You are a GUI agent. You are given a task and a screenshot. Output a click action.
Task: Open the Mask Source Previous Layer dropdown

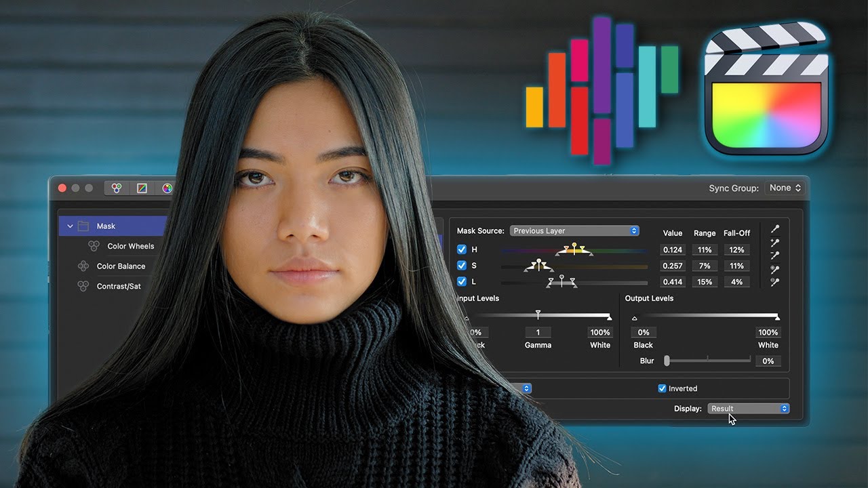click(x=574, y=230)
